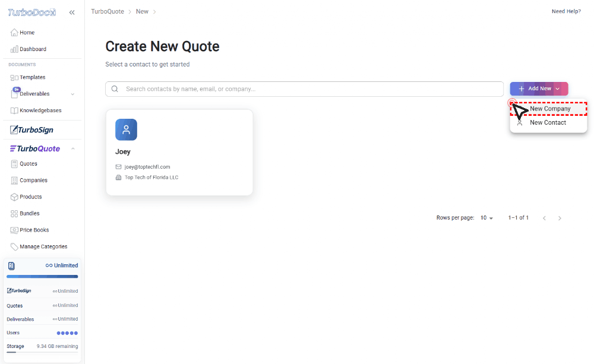The height and width of the screenshot is (364, 594).
Task: Collapse sidebar with double-chevron icon
Action: [72, 12]
